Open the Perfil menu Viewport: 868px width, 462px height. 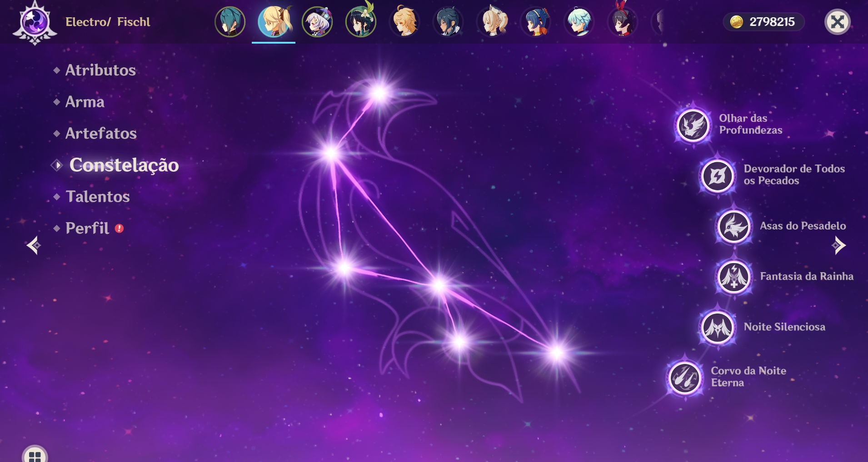tap(87, 228)
